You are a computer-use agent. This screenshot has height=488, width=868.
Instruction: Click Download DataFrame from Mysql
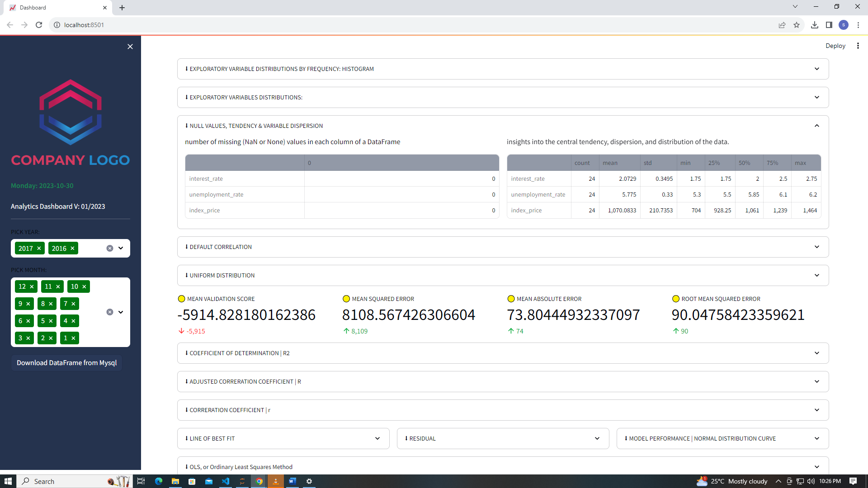[66, 363]
